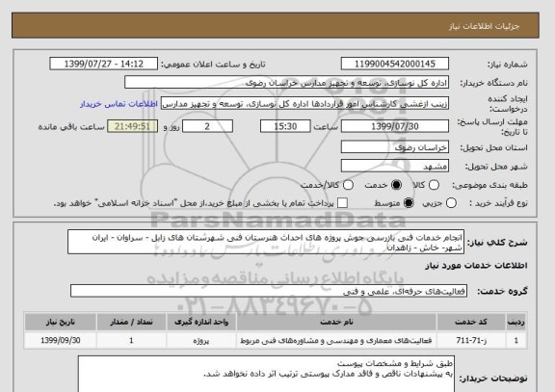Click the تعداد / مقدار column header
Viewport: 555px width, 392px height.
pos(131,322)
